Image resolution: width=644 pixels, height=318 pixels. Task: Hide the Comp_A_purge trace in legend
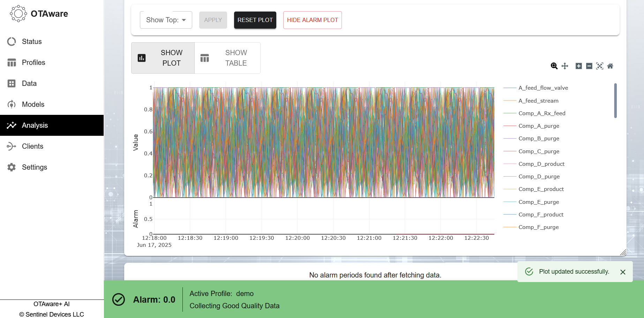pyautogui.click(x=539, y=126)
